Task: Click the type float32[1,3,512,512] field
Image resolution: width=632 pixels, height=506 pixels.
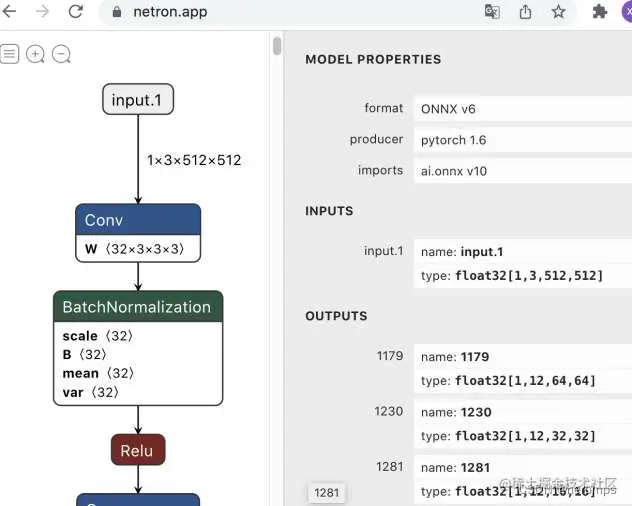Action: click(x=523, y=276)
